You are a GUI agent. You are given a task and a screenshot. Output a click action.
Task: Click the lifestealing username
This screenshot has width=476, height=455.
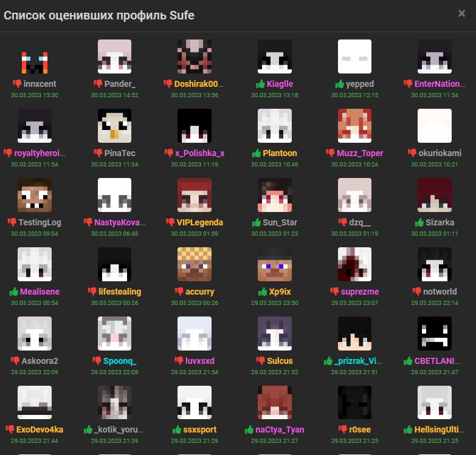(x=119, y=292)
